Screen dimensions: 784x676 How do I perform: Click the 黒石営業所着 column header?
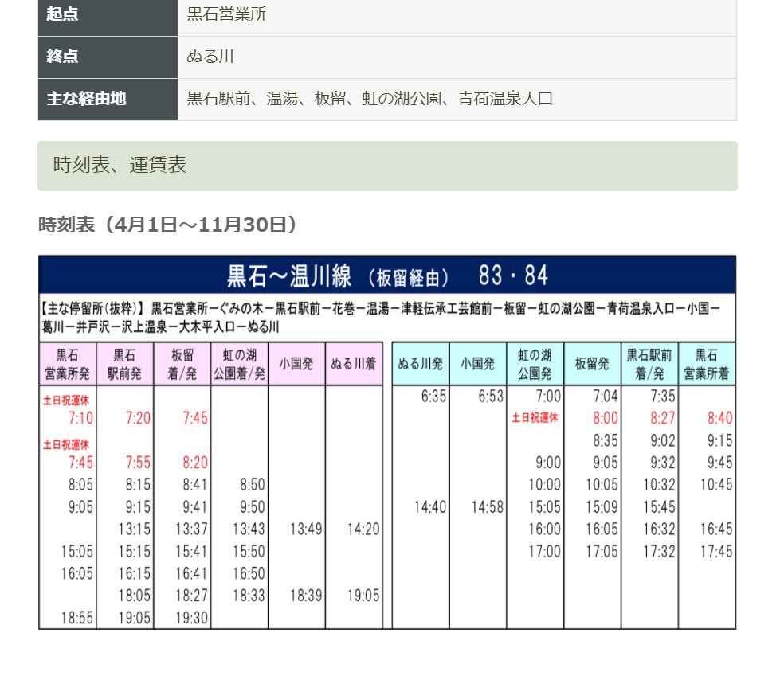point(707,364)
